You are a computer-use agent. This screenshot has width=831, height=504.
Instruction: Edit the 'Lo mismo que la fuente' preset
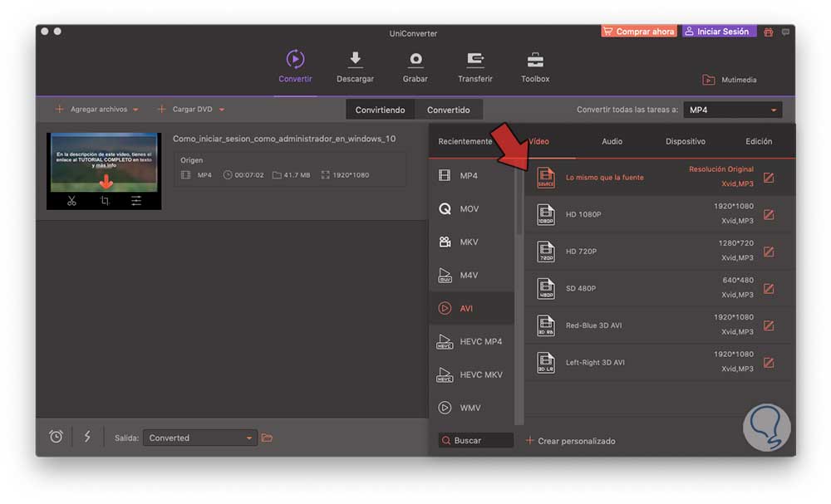point(769,178)
